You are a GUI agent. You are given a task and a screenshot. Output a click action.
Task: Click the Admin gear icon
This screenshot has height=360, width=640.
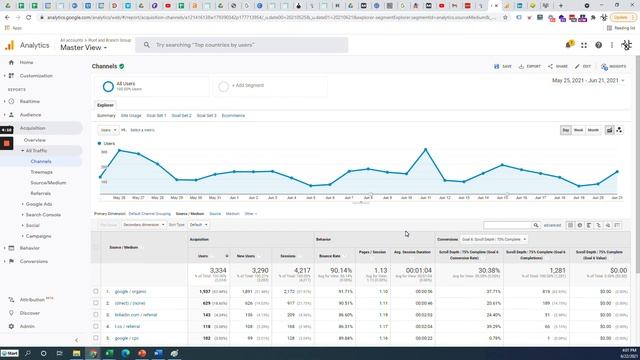pos(11,327)
